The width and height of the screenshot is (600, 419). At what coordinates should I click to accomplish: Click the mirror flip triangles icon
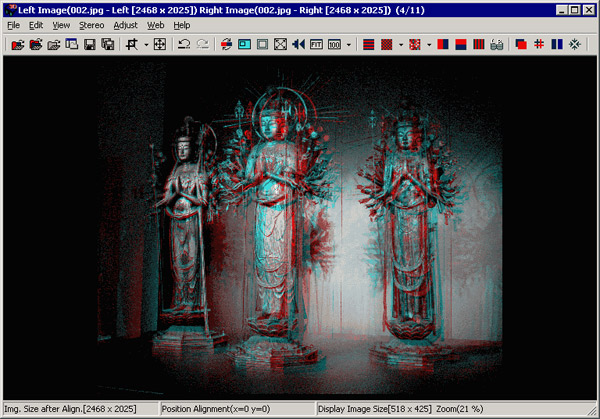[x=298, y=44]
